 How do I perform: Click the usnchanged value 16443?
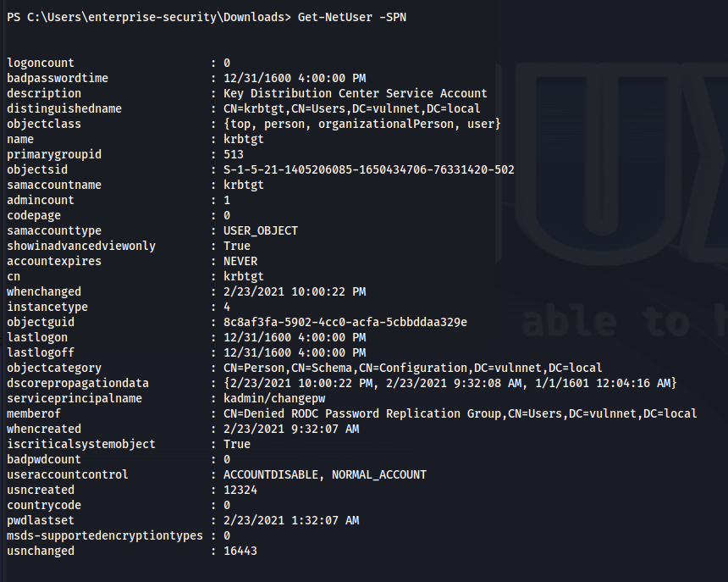pyautogui.click(x=240, y=551)
